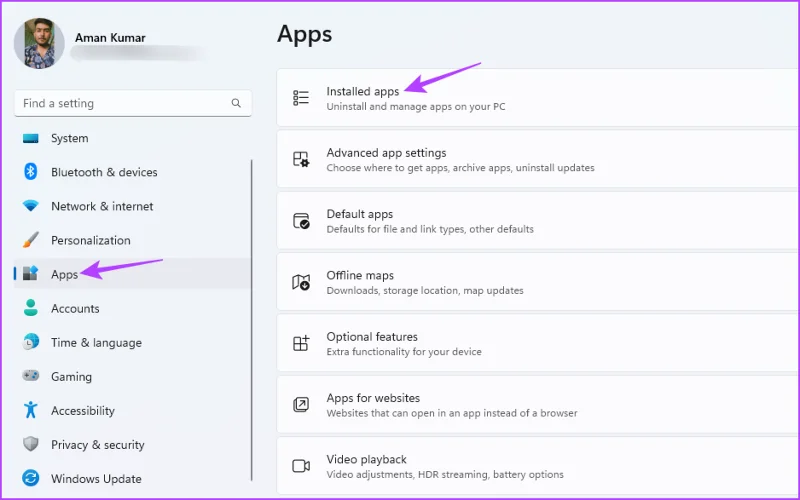Viewport: 800px width, 500px height.
Task: Open Video playback settings
Action: [538, 466]
